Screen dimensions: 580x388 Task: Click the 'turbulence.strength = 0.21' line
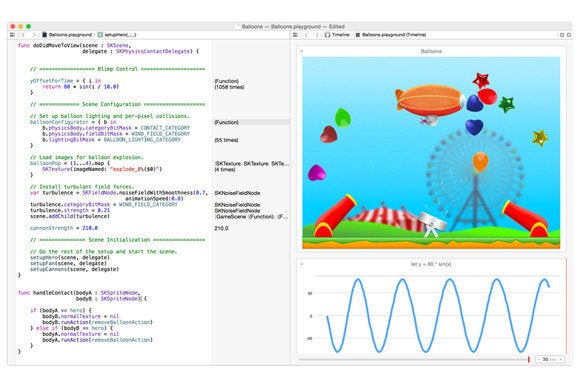70,210
